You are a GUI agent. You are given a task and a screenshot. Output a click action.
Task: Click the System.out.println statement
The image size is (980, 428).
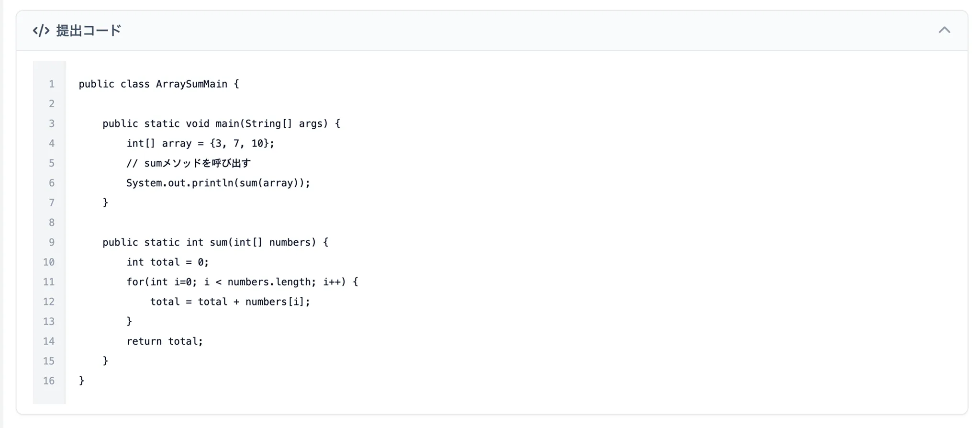point(218,183)
